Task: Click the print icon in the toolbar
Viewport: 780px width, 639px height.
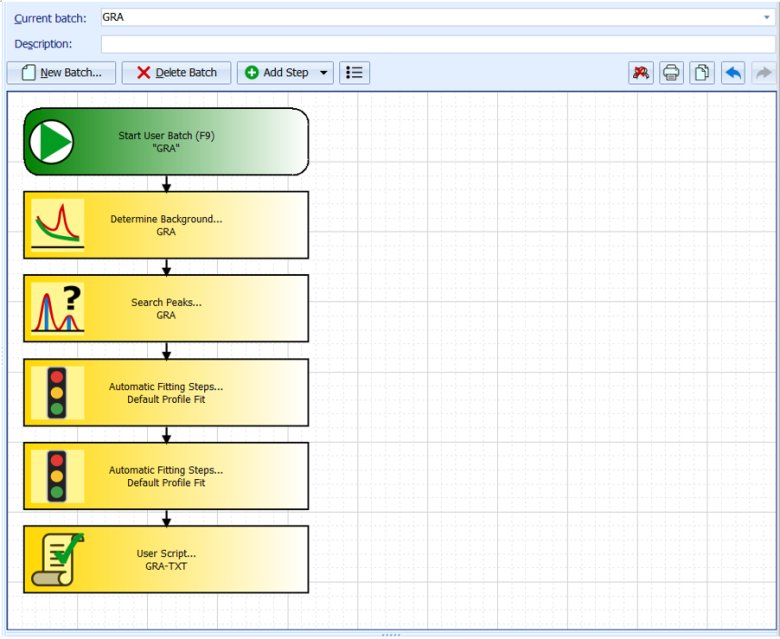Action: (x=671, y=73)
